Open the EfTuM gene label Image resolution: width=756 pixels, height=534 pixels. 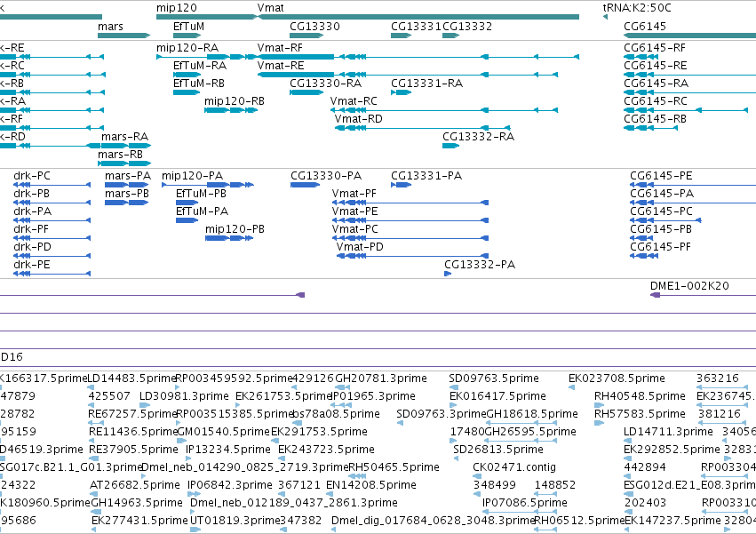[x=188, y=27]
